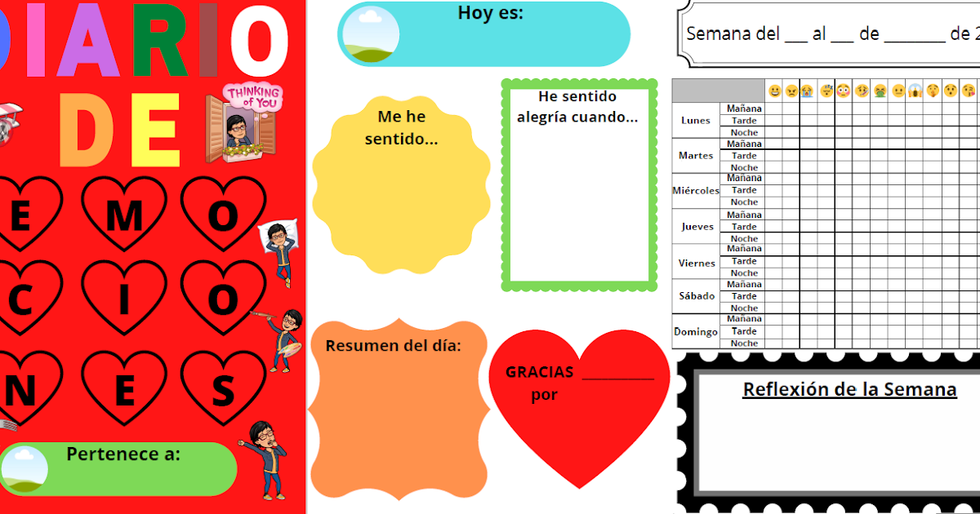980x514 pixels.
Task: Mark the Lunes Mañana cell
Action: (x=776, y=108)
